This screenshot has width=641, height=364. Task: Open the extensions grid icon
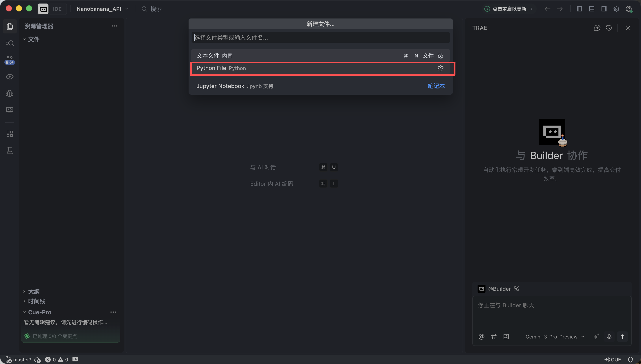pos(9,134)
